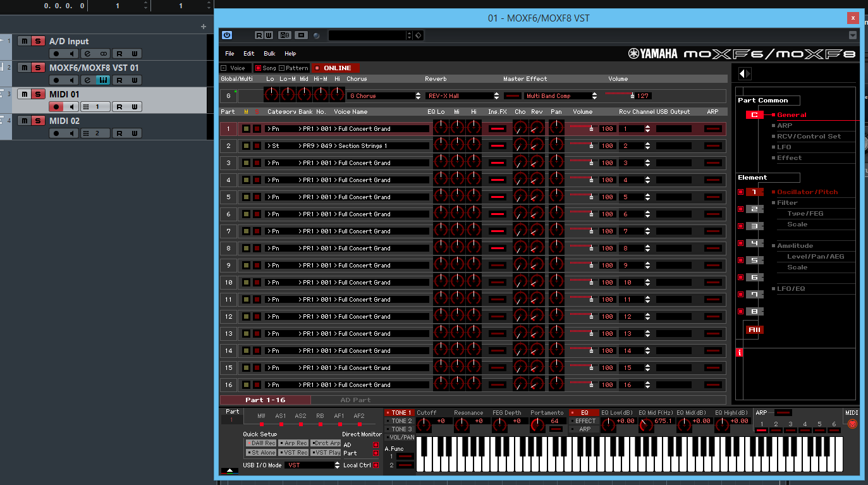868x485 pixels.
Task: Toggle the A/B comparison button in plugin toolbar
Action: [x=285, y=35]
